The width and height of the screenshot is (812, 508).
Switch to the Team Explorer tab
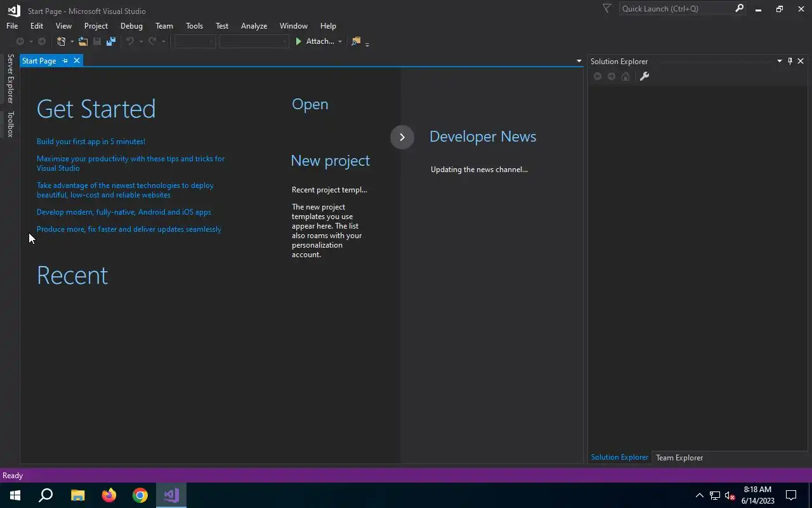[x=679, y=458]
